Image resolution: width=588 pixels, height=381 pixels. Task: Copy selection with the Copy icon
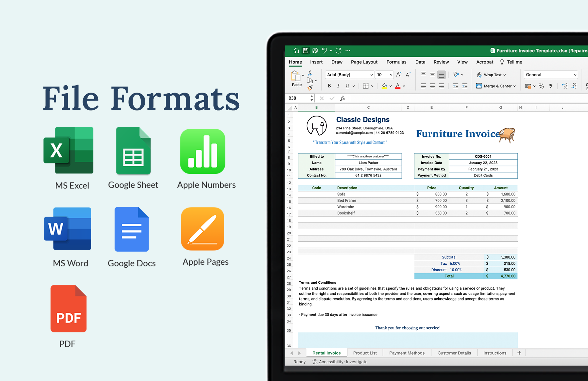click(x=310, y=81)
